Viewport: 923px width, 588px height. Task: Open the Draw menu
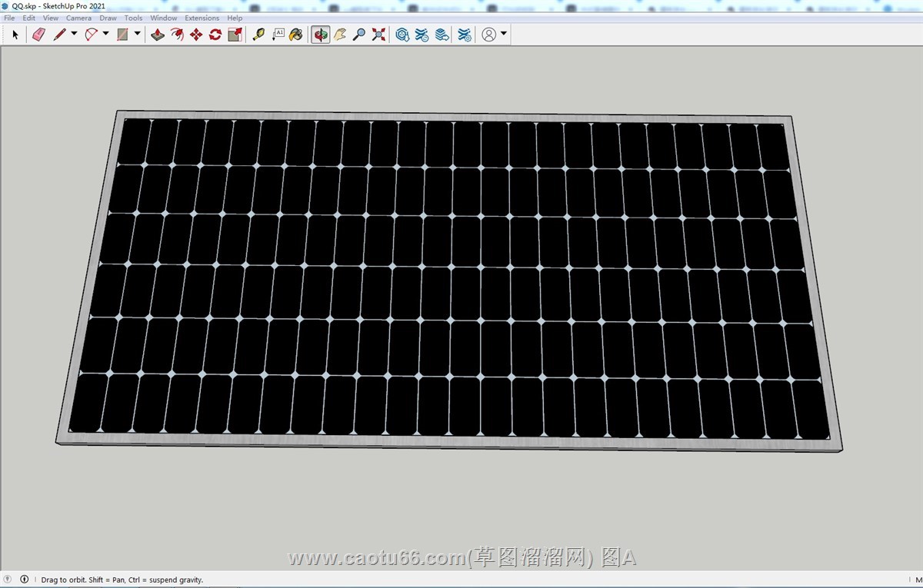click(x=108, y=18)
